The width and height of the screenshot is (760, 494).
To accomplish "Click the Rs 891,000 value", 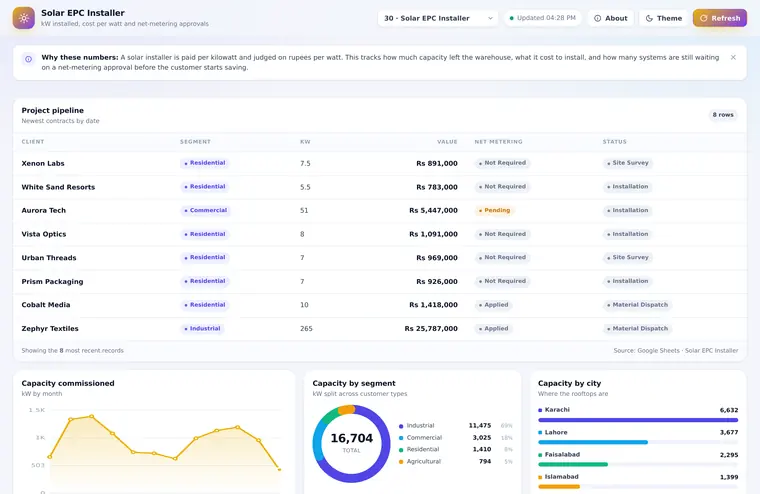I will click(437, 163).
